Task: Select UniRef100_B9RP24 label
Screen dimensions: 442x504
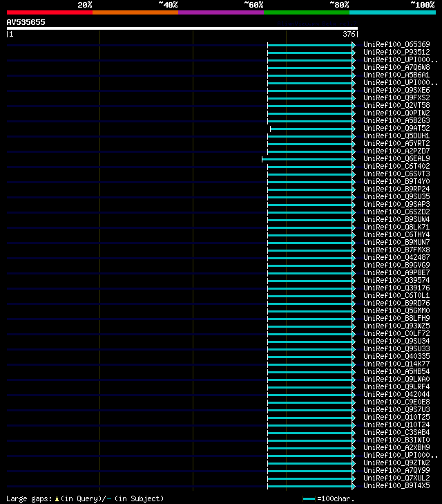Action: tap(396, 189)
